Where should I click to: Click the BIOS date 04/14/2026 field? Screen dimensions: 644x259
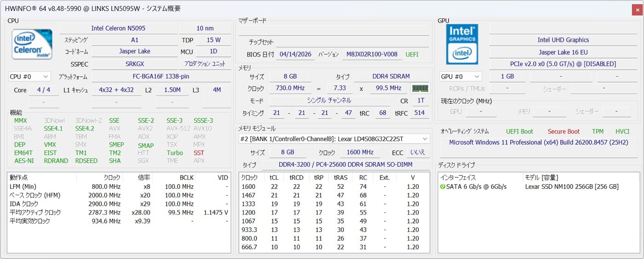pyautogui.click(x=295, y=54)
